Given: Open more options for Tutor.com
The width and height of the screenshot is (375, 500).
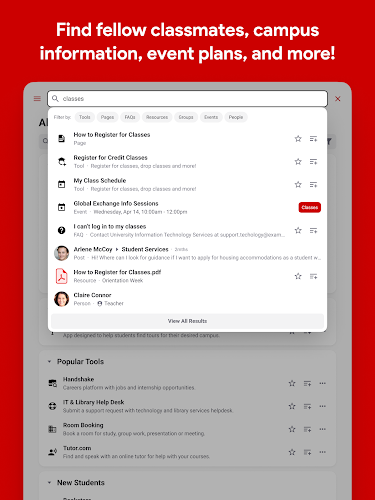Looking at the screenshot, I should (x=322, y=452).
